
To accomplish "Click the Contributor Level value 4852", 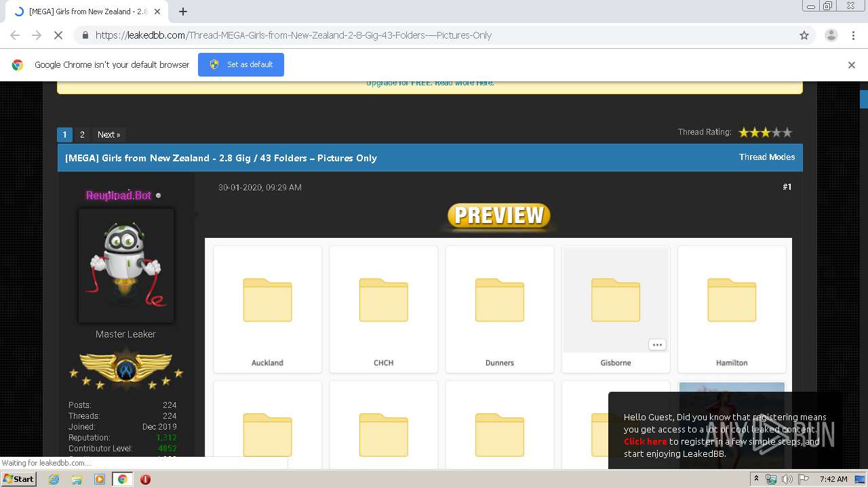I will point(167,449).
